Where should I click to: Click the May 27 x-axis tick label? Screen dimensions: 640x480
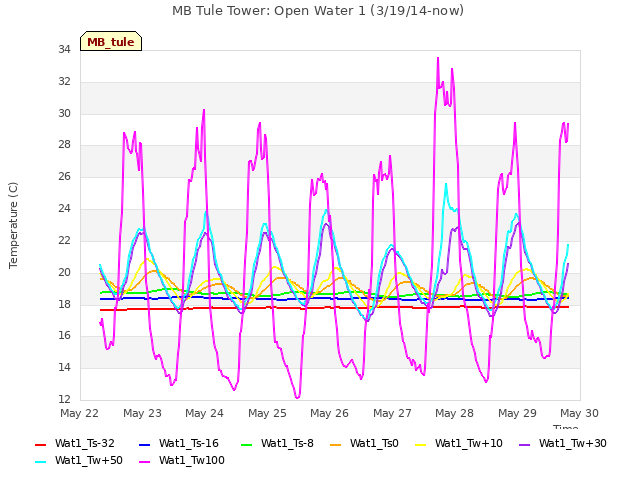point(392,413)
